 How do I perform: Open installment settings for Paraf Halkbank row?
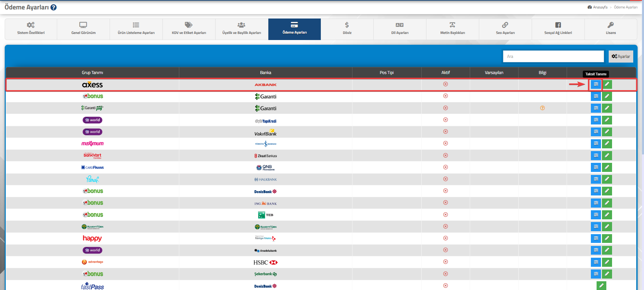pos(596,179)
